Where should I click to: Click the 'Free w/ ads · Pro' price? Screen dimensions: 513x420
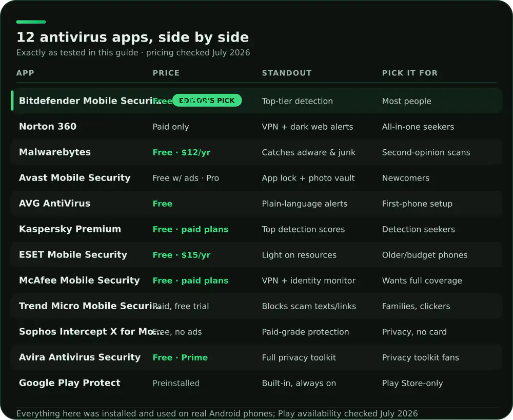pos(186,178)
